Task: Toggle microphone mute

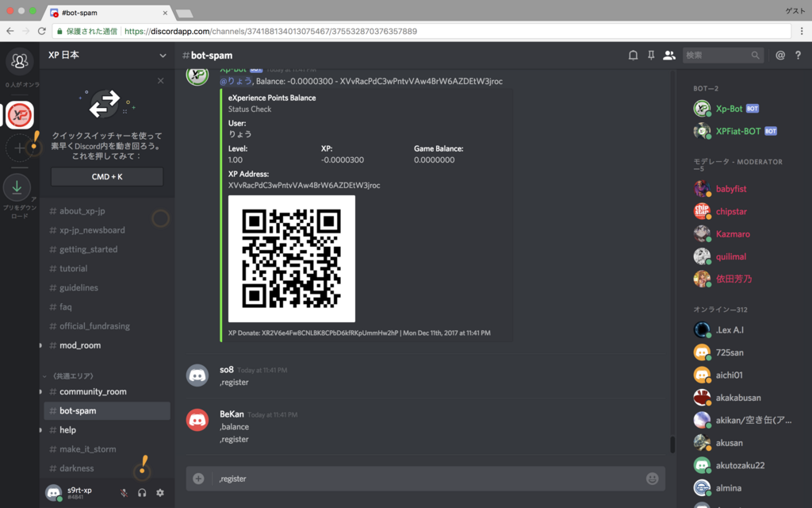Action: pos(124,492)
